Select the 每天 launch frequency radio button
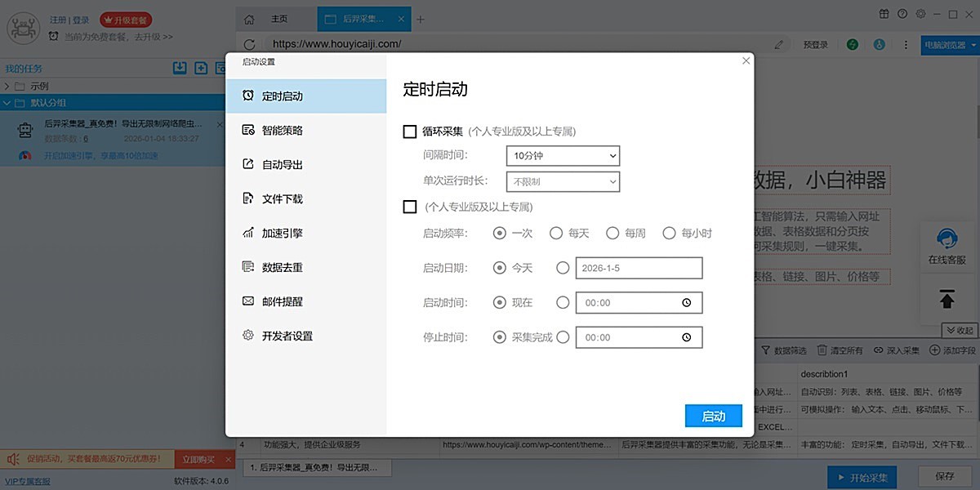 click(x=556, y=234)
